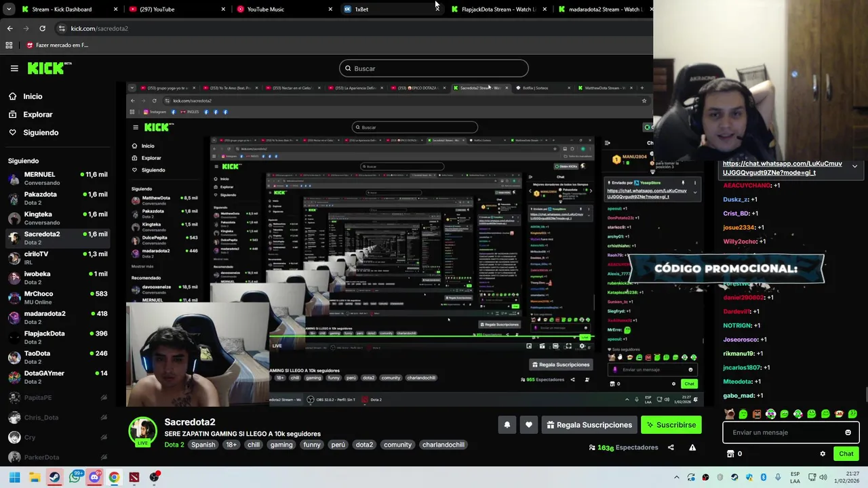868x488 pixels.
Task: Open MERNUEL channel in following list
Action: 58,178
